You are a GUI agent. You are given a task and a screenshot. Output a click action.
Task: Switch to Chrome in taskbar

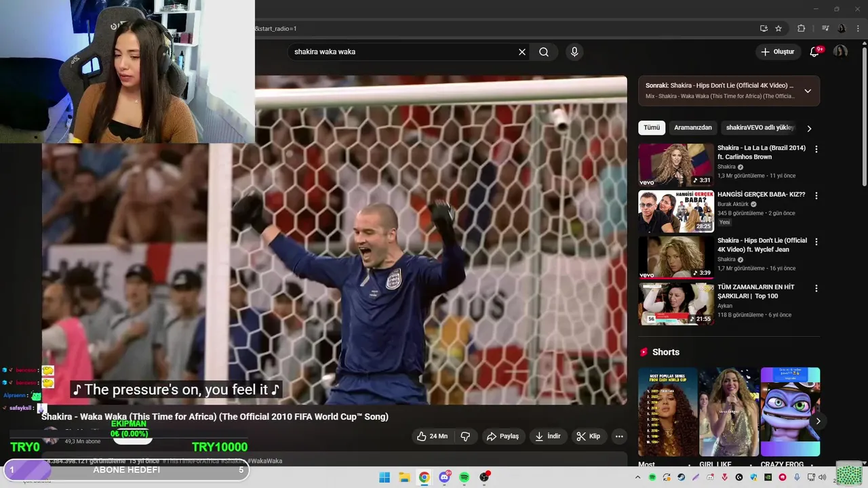click(x=424, y=477)
